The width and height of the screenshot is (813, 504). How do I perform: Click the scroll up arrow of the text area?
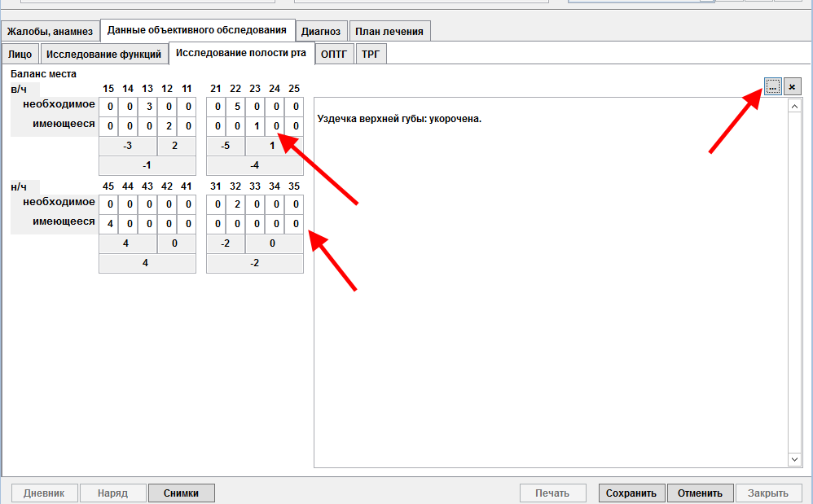(795, 107)
